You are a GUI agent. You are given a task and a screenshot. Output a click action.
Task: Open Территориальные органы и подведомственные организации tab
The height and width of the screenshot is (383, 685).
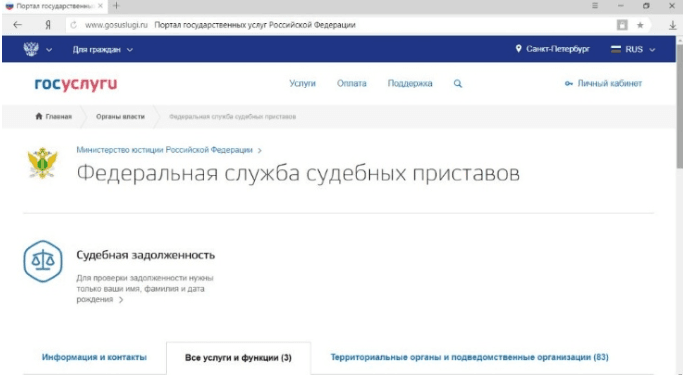click(x=470, y=357)
